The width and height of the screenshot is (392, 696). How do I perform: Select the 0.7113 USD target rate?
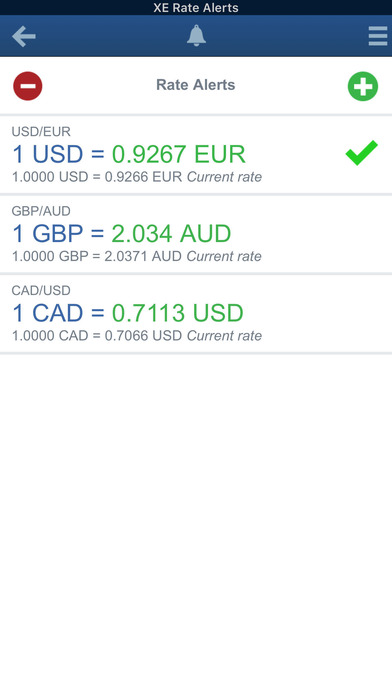[178, 313]
